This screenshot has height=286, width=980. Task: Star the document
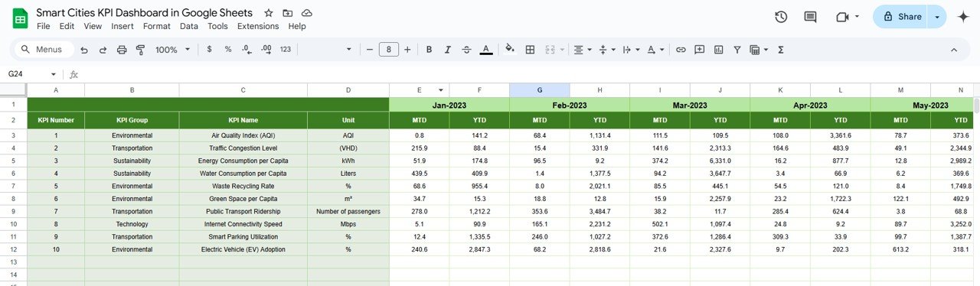[x=269, y=13]
